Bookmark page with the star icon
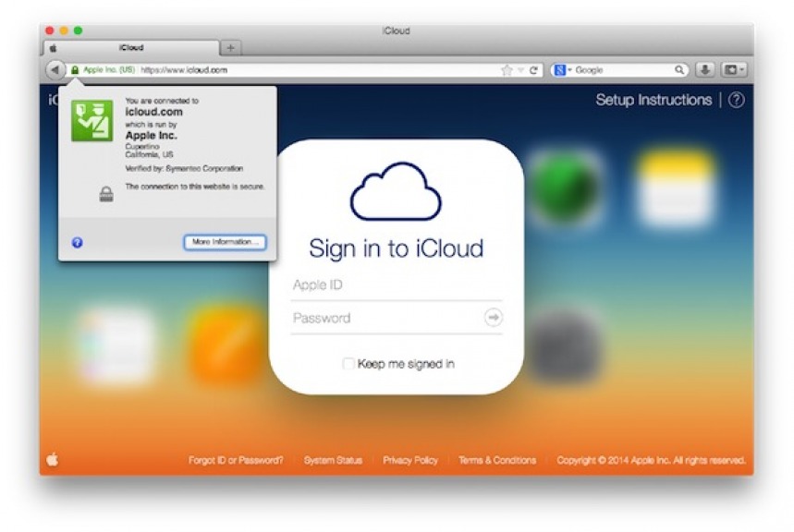The height and width of the screenshot is (532, 794). [507, 70]
